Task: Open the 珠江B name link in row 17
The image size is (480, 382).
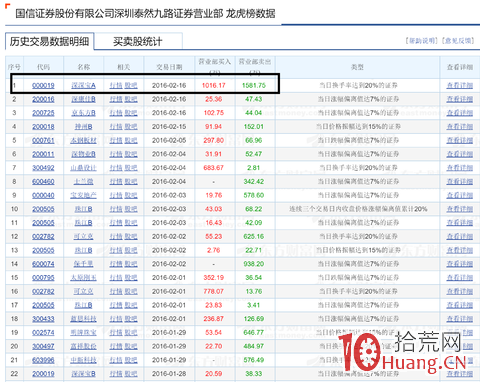Action: 83,305
